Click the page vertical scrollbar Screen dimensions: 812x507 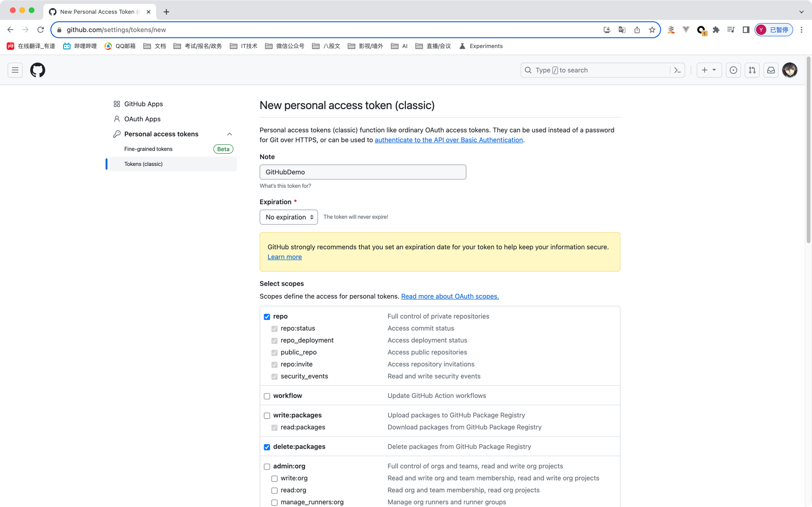coord(808,150)
